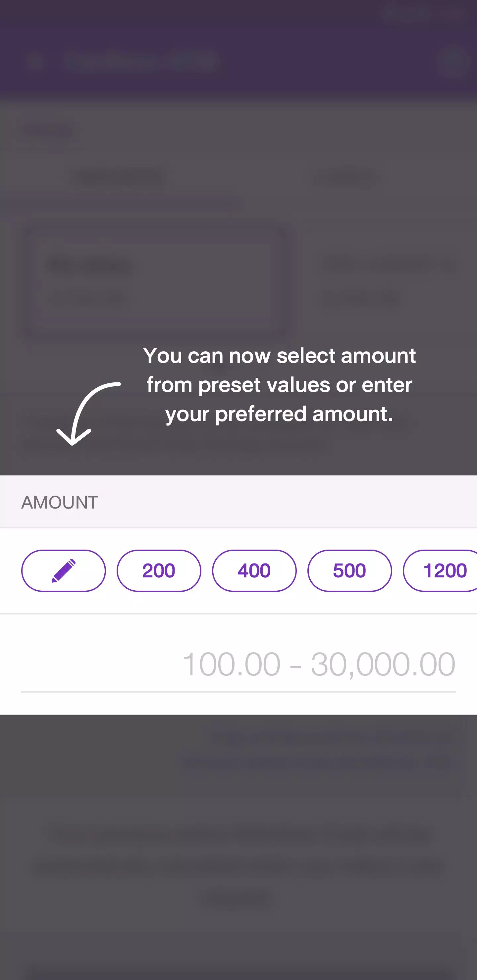Select the 1200 preset amount
Image resolution: width=477 pixels, height=980 pixels.
[442, 570]
